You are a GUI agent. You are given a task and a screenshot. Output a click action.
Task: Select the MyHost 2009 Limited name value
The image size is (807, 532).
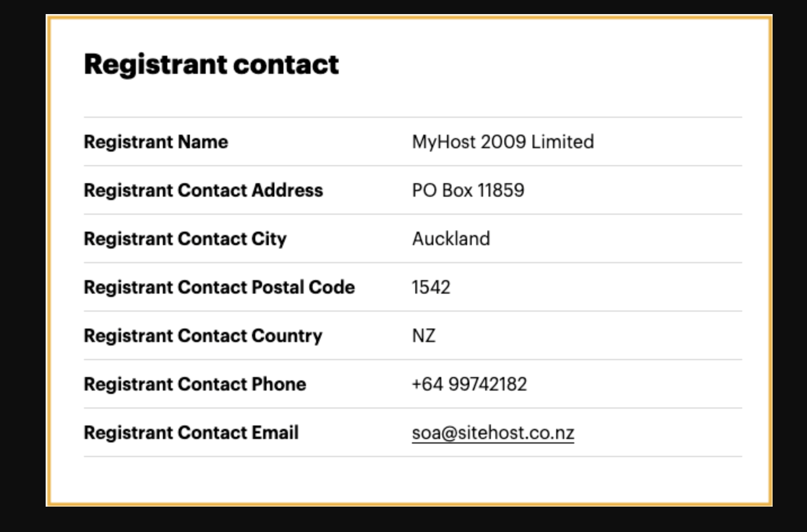(503, 142)
